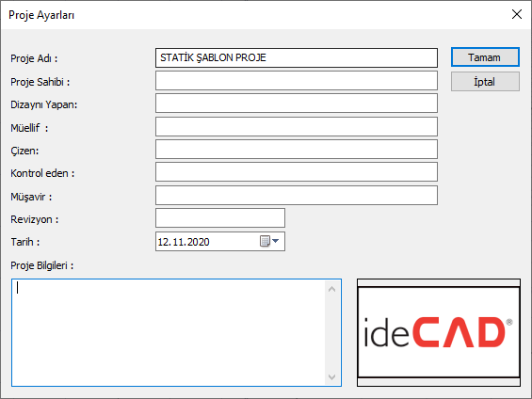This screenshot has width=532, height=399.
Task: Click the ideCAD logo image
Action: (439, 332)
